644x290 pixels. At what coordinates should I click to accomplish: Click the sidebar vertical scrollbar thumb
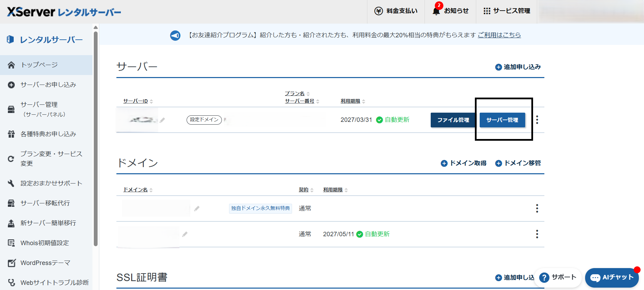(x=96, y=139)
